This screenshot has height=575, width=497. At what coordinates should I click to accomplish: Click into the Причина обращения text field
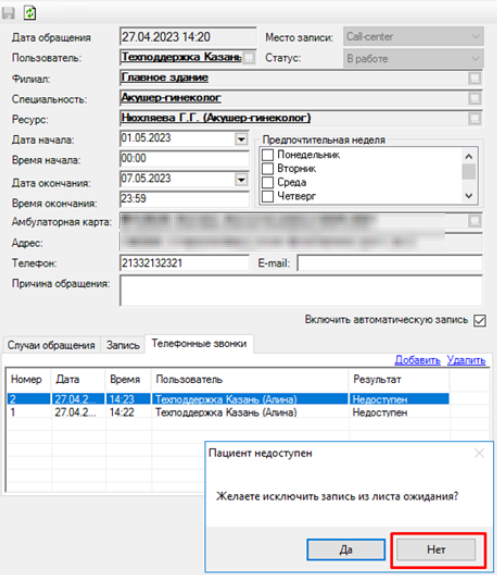301,291
